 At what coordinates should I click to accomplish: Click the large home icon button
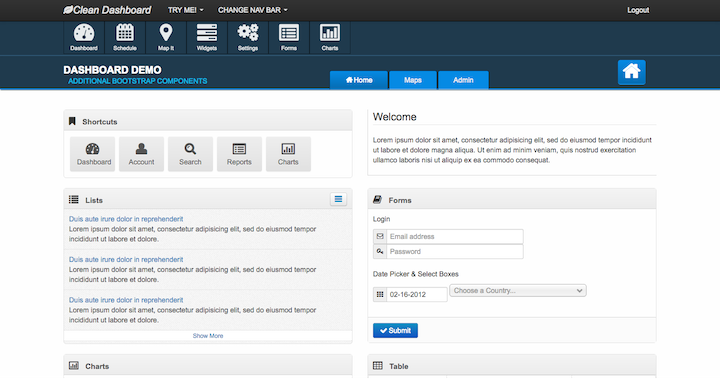(x=631, y=72)
